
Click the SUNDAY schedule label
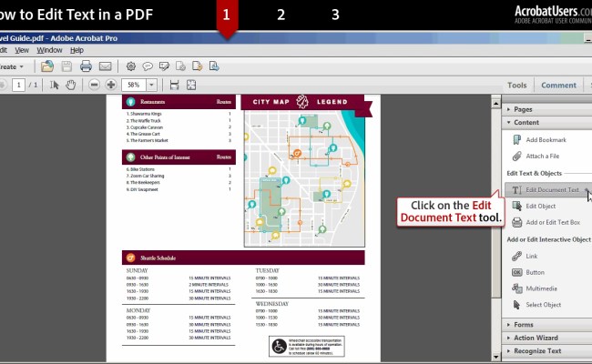(x=137, y=270)
